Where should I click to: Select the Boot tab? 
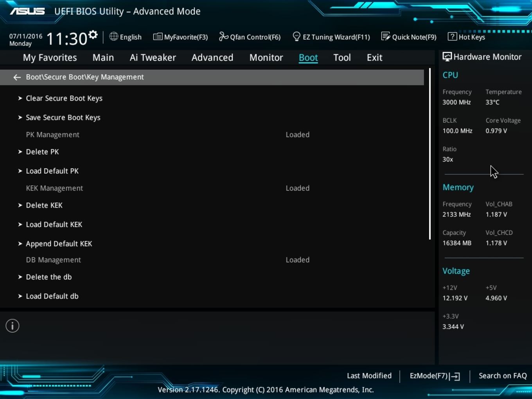click(x=308, y=58)
